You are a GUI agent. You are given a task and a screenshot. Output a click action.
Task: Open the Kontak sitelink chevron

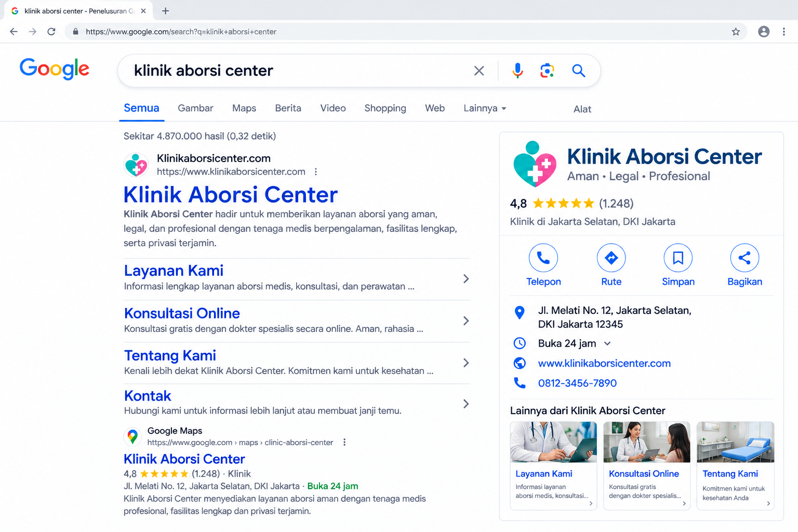click(x=466, y=404)
